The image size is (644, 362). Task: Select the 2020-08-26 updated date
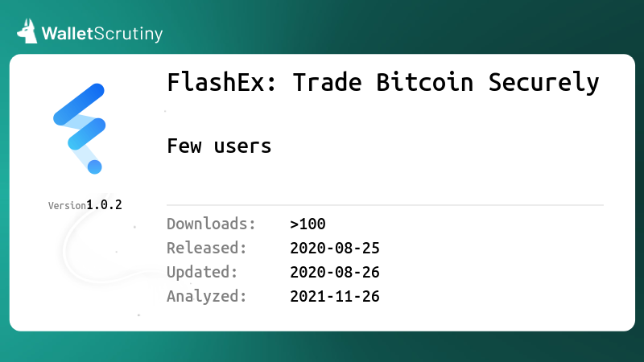[335, 273]
